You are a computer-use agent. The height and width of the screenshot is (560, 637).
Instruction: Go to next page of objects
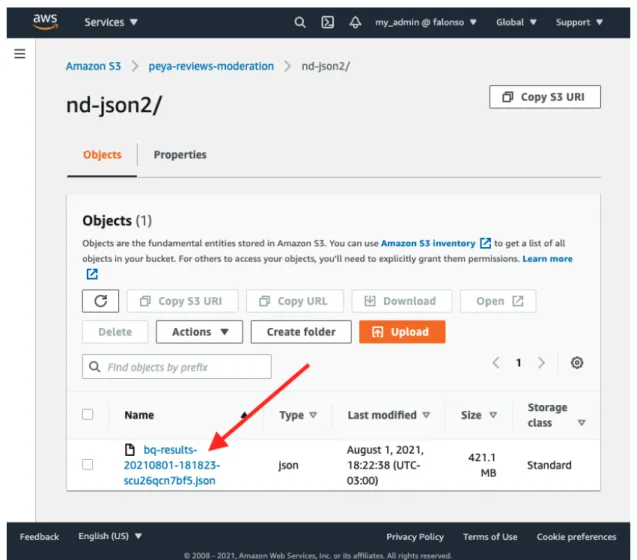541,362
